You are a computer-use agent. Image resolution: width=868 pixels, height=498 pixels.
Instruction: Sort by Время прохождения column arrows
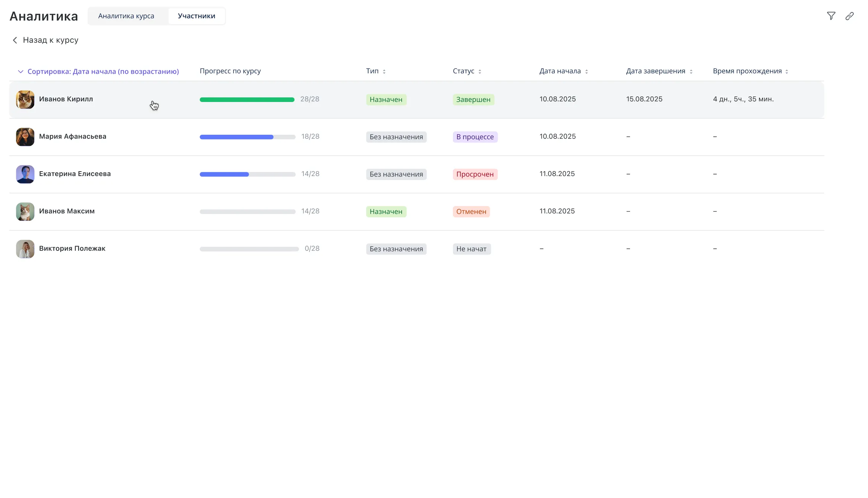click(787, 71)
